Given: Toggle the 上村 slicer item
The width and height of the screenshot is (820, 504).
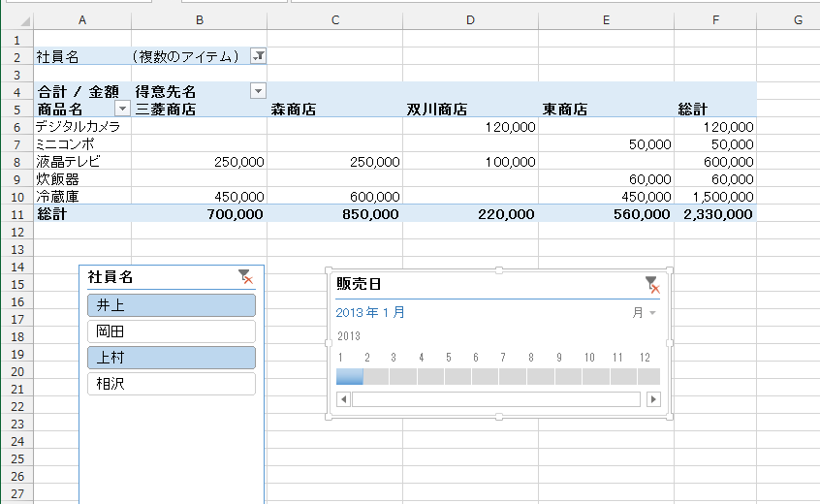Looking at the screenshot, I should [172, 358].
